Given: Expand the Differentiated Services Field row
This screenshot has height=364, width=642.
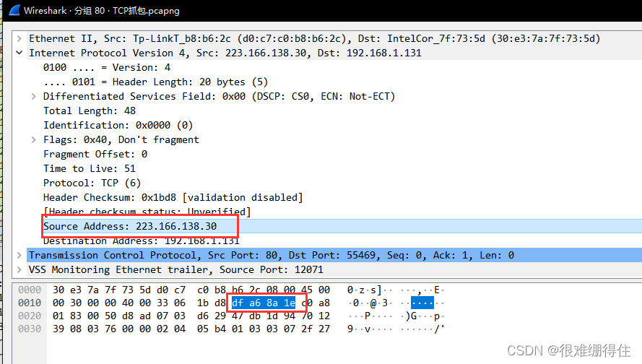Looking at the screenshot, I should coord(33,96).
